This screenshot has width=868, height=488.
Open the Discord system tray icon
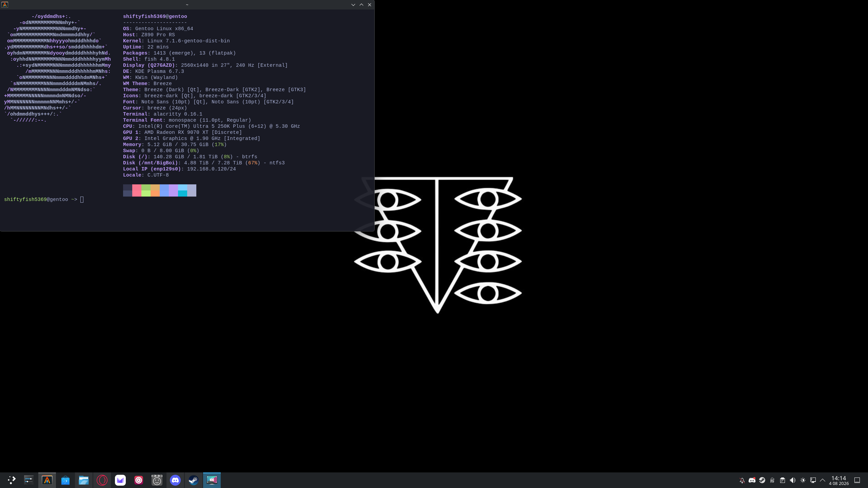[752, 480]
